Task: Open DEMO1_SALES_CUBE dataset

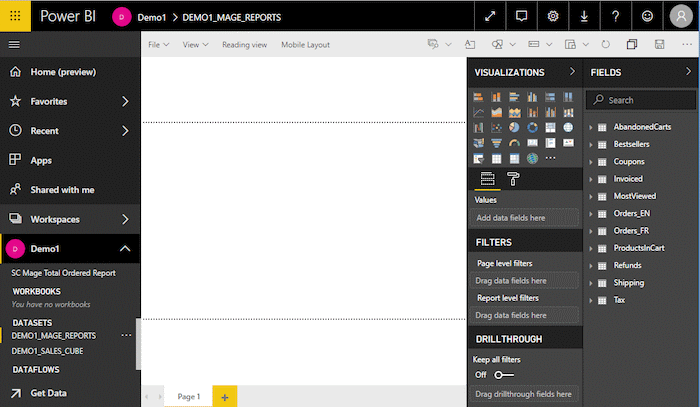Action: pos(47,351)
